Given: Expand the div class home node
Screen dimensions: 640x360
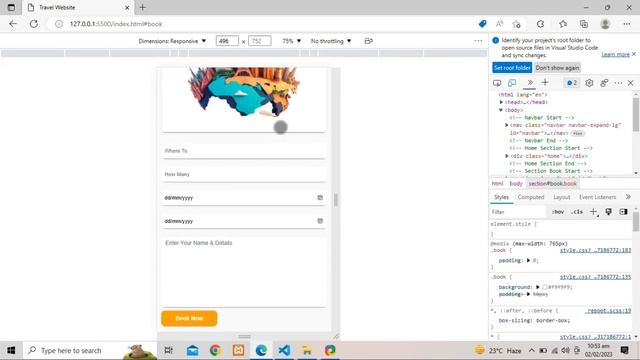Looking at the screenshot, I should coord(507,156).
